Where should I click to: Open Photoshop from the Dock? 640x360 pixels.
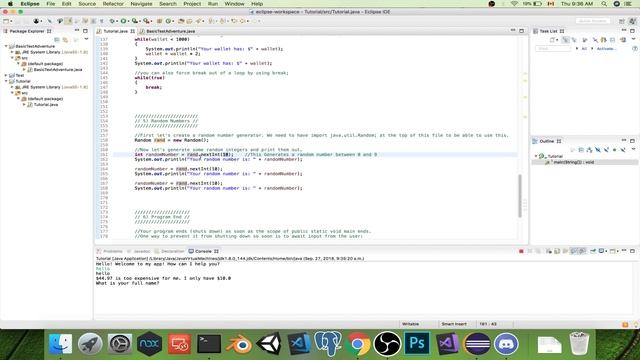tap(417, 344)
